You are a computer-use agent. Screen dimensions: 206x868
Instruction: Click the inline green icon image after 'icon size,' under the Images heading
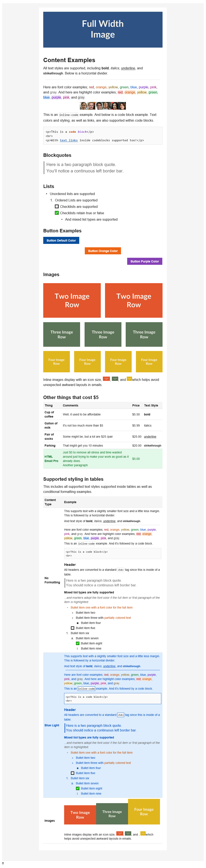(x=115, y=379)
